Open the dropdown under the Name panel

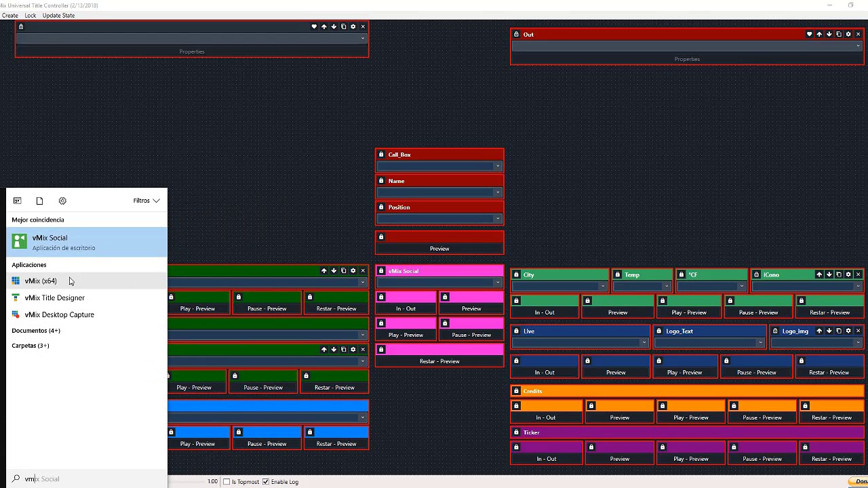(439, 192)
